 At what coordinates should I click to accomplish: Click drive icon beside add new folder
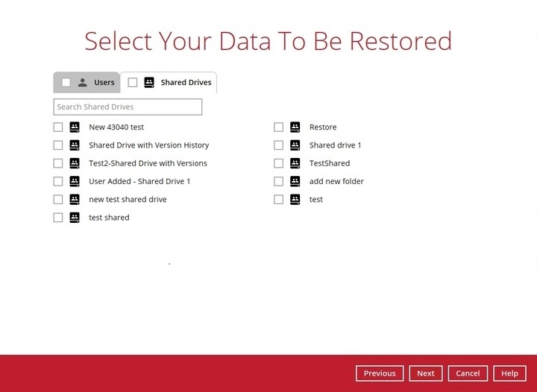click(x=295, y=181)
